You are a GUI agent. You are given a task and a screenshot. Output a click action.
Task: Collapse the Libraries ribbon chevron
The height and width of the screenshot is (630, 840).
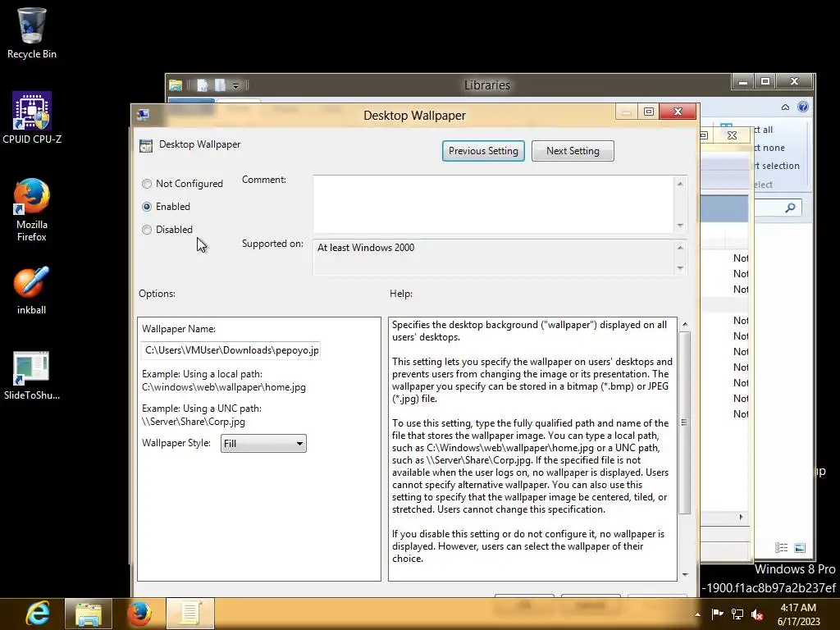coord(785,107)
